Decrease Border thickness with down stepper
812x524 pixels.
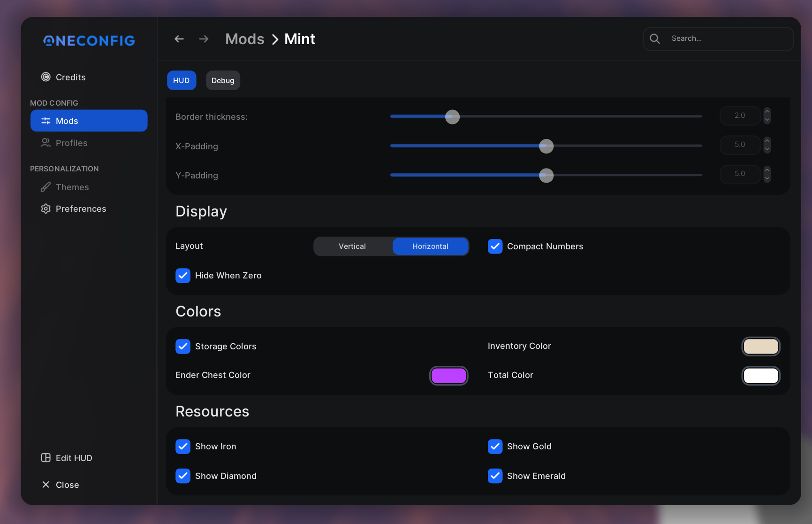click(x=767, y=120)
